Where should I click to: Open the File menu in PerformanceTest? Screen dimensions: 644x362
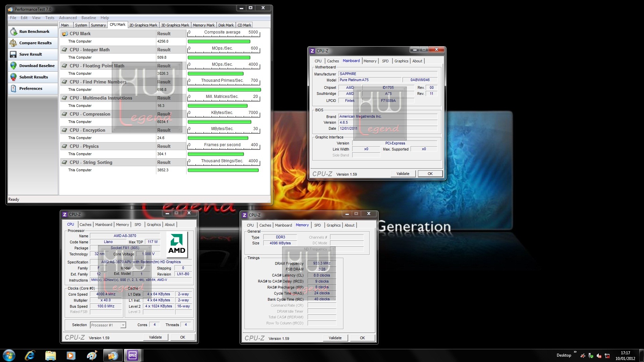(x=13, y=18)
